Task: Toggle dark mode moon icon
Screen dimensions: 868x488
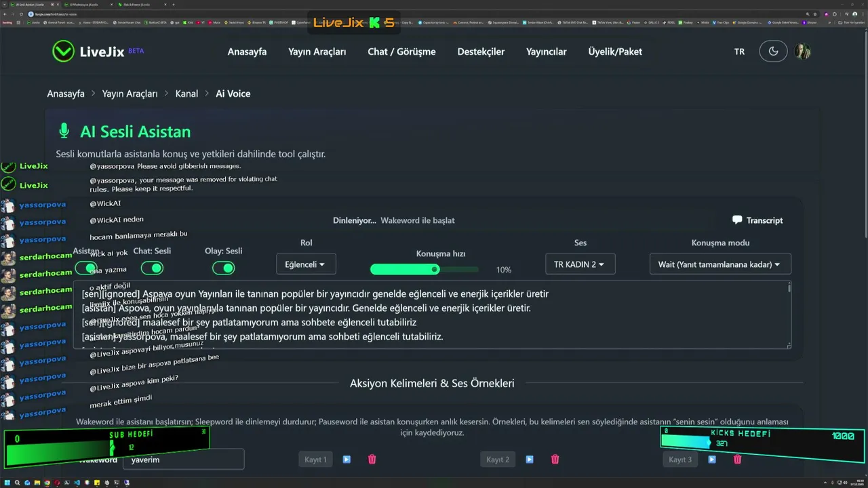Action: point(773,52)
